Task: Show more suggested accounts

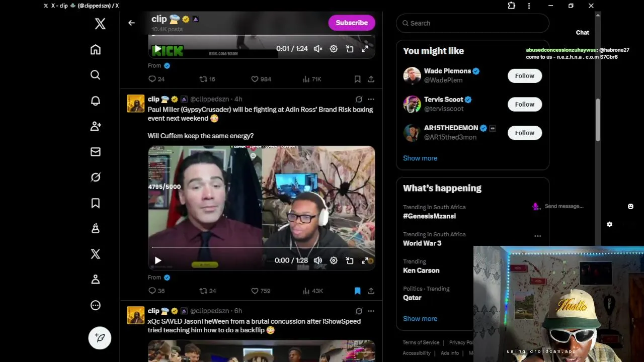Action: pos(420,158)
